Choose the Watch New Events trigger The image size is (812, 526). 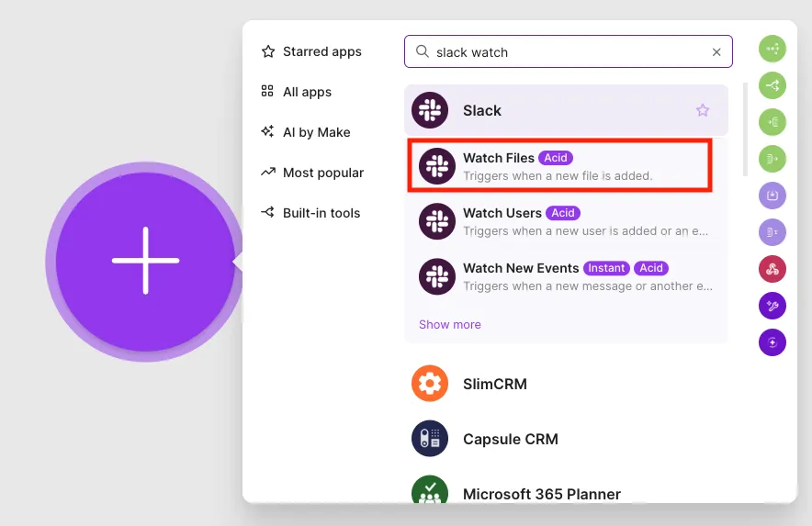point(566,276)
